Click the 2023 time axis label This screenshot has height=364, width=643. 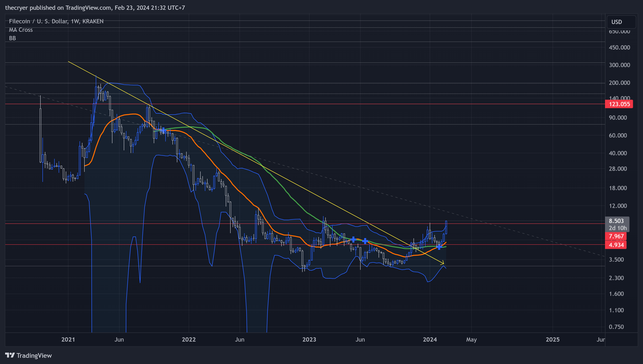tap(309, 340)
